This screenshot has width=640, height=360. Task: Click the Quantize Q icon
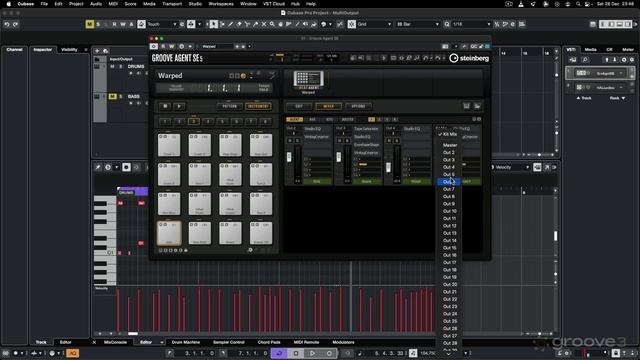(447, 24)
